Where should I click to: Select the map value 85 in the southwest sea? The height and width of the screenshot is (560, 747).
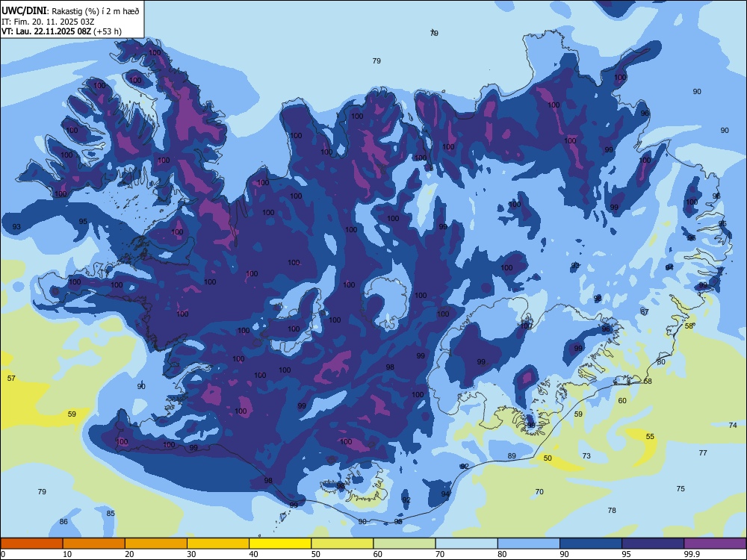tap(111, 514)
